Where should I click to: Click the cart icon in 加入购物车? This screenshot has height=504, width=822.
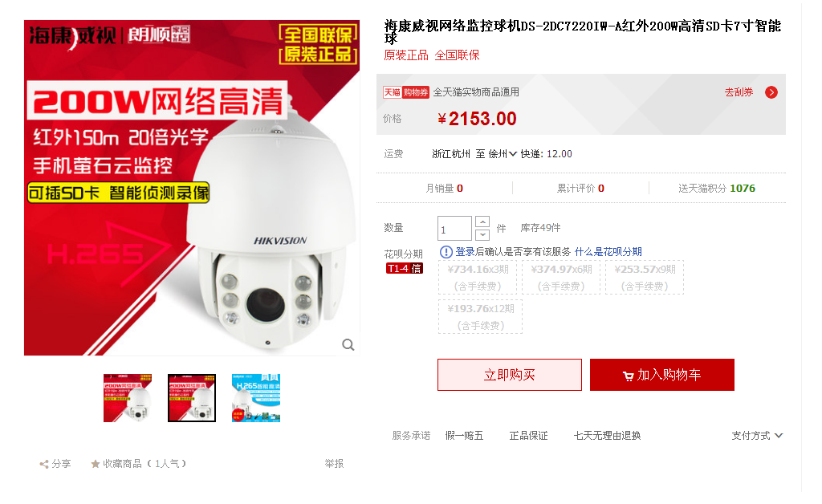point(628,376)
